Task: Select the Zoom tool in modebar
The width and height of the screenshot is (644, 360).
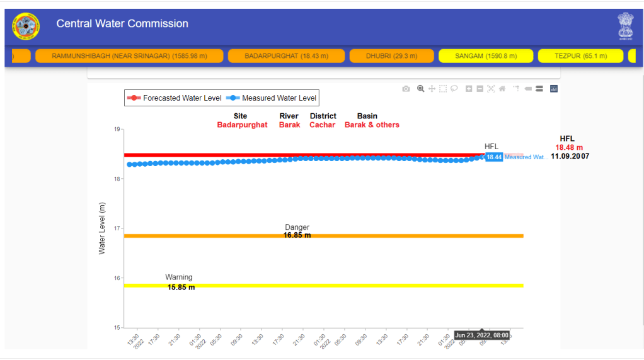Action: [420, 89]
